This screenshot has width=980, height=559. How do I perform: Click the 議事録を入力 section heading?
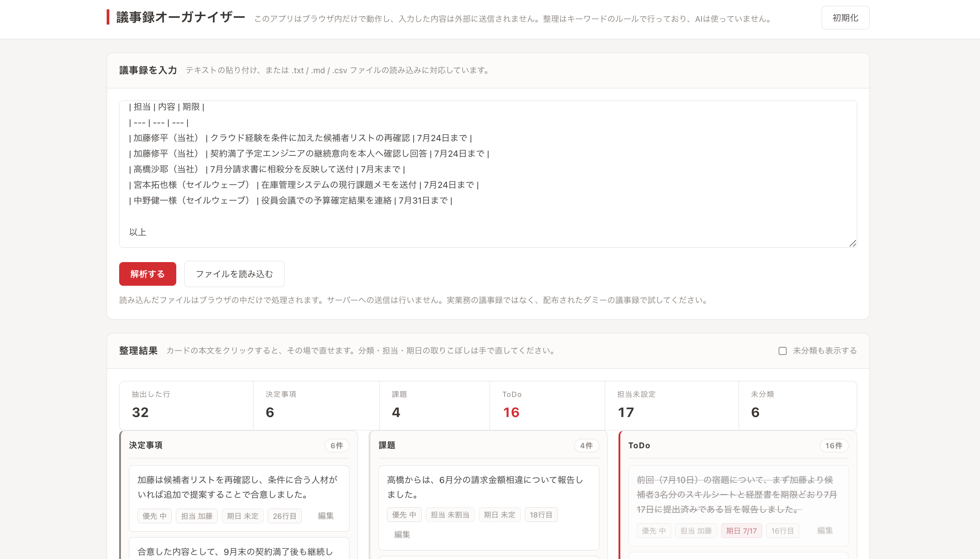148,70
